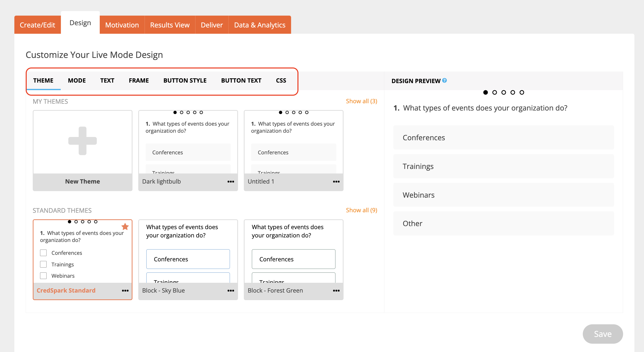
Task: Select the Webinars answer in Design Preview
Action: tap(503, 195)
